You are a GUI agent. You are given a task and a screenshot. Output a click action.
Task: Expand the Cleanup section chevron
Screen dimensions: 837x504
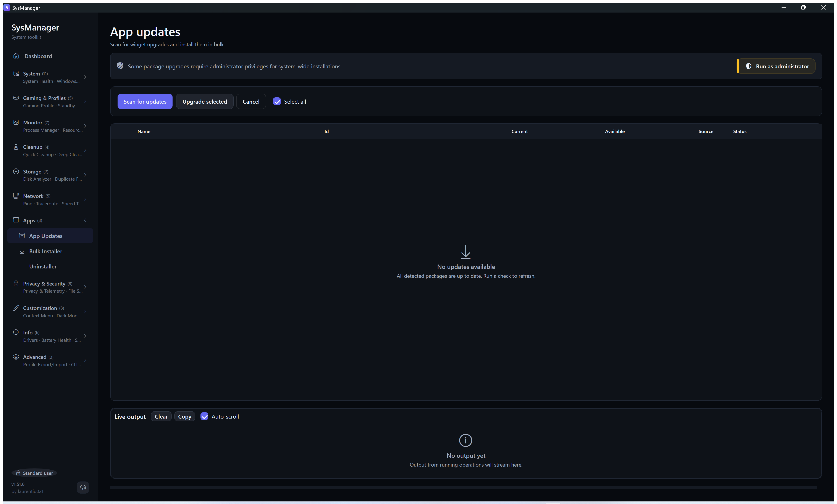click(85, 150)
